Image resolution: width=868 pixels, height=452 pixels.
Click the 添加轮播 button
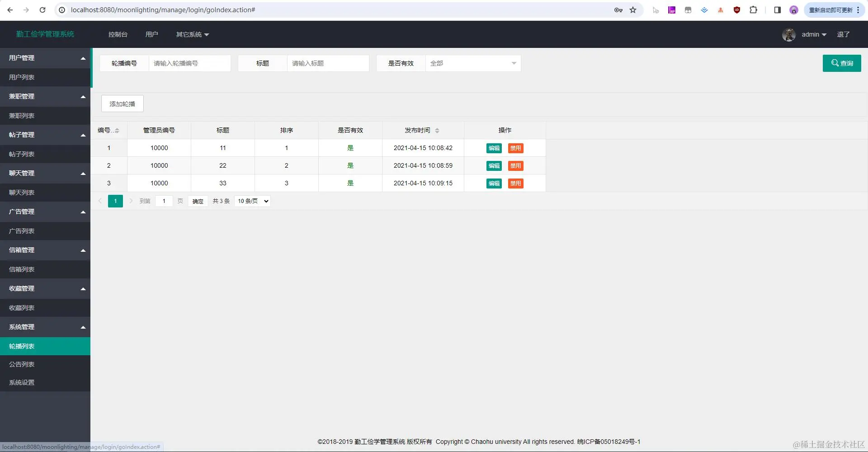tap(123, 104)
